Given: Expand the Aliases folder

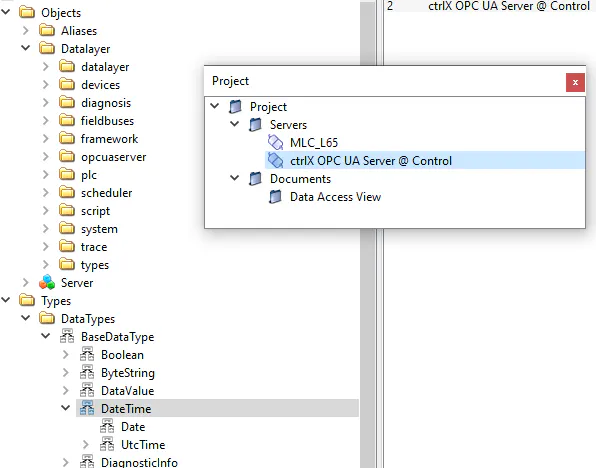Looking at the screenshot, I should pos(26,30).
